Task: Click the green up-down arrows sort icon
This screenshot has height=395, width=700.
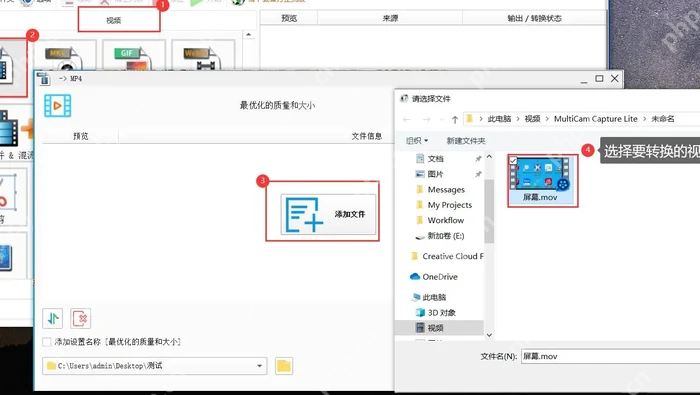Action: pos(53,318)
